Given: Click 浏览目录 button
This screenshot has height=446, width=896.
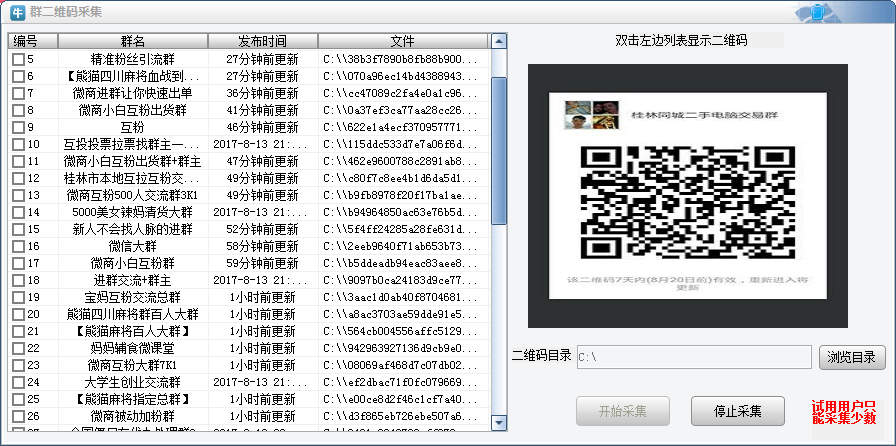Looking at the screenshot, I should [x=852, y=358].
